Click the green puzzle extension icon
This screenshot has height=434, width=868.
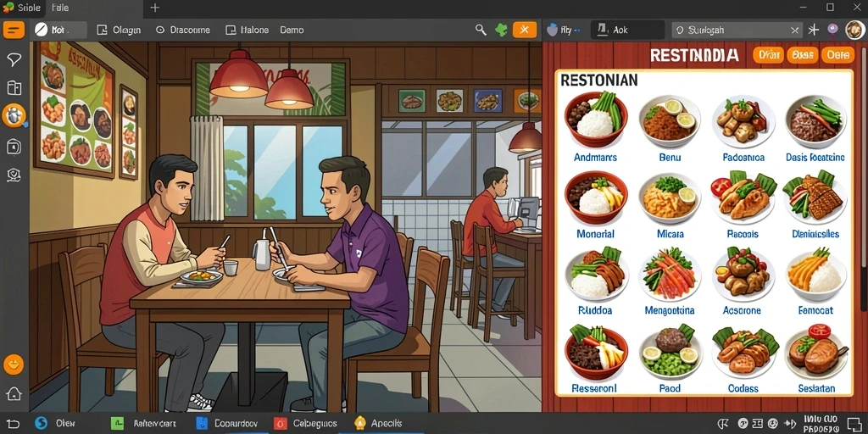[x=502, y=30]
